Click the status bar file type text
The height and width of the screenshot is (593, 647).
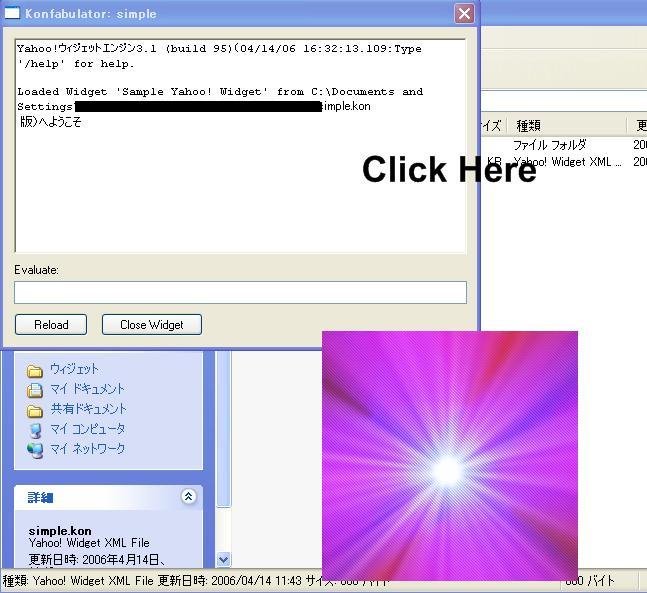pos(78,581)
